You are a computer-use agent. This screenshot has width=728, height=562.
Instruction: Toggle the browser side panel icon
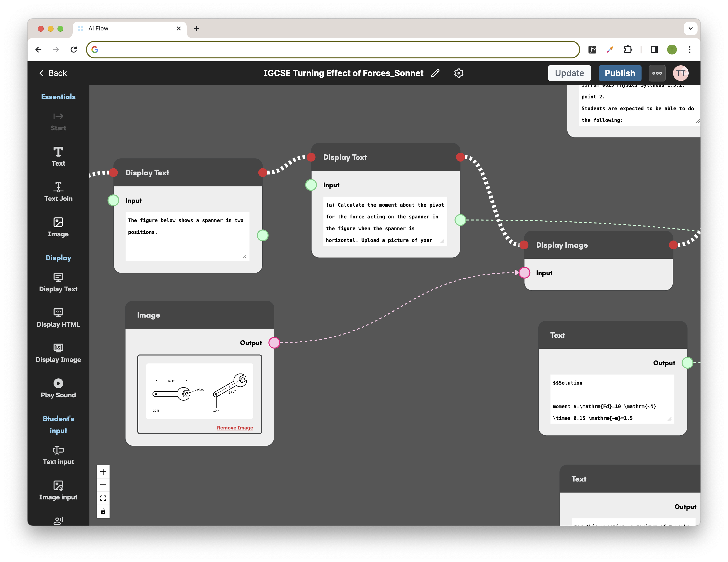coord(654,50)
